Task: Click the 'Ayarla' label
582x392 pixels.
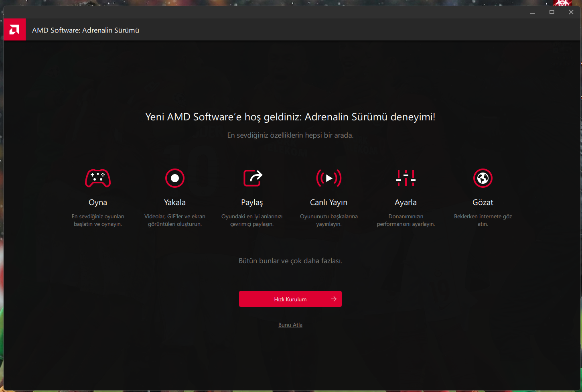Action: (406, 203)
